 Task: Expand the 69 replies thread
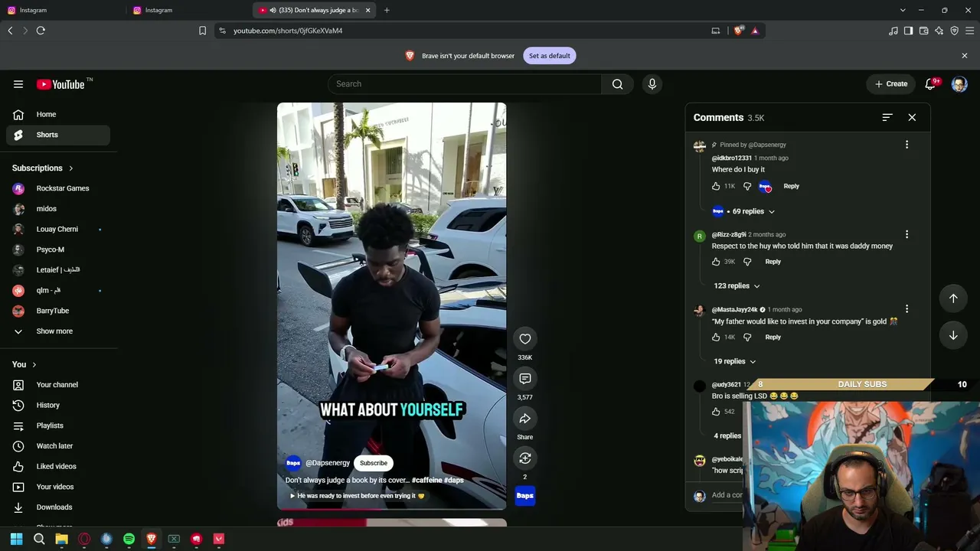pyautogui.click(x=745, y=211)
